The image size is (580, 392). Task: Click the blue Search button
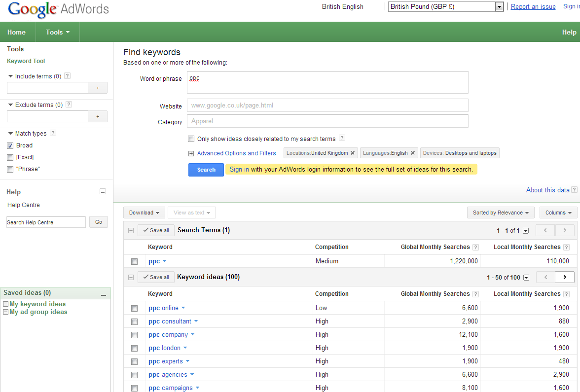(206, 170)
